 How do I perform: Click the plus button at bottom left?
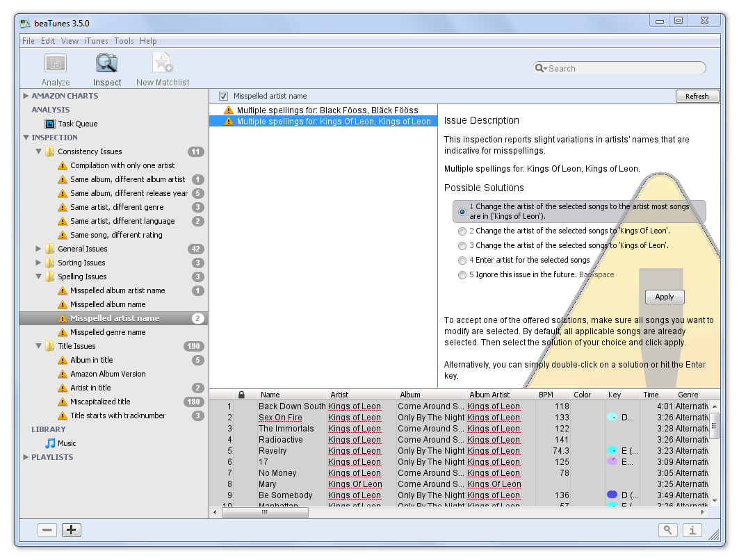(71, 530)
